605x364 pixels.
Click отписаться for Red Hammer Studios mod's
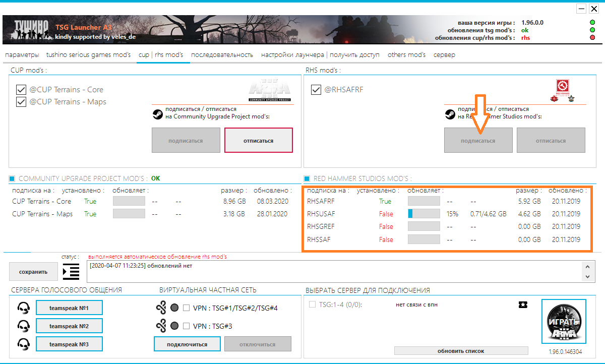click(551, 141)
